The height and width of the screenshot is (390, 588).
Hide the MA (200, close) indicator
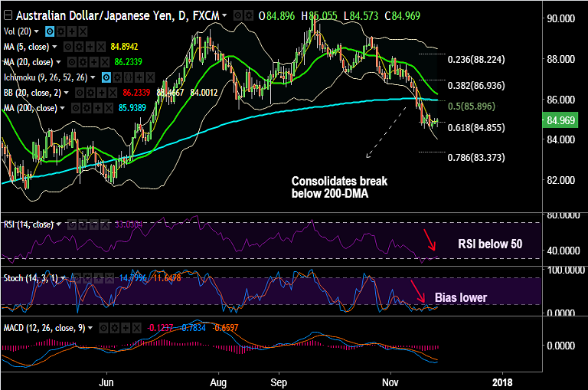76,108
